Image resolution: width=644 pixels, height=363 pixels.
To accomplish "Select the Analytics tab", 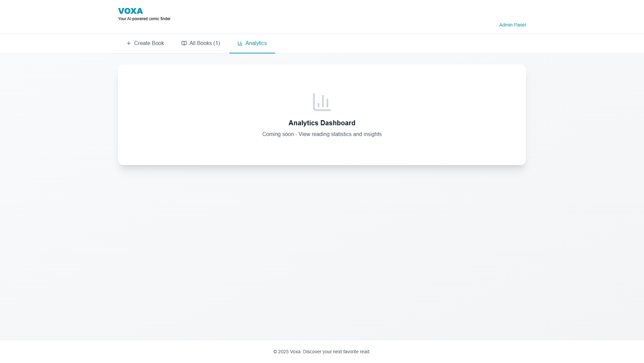I will click(252, 43).
